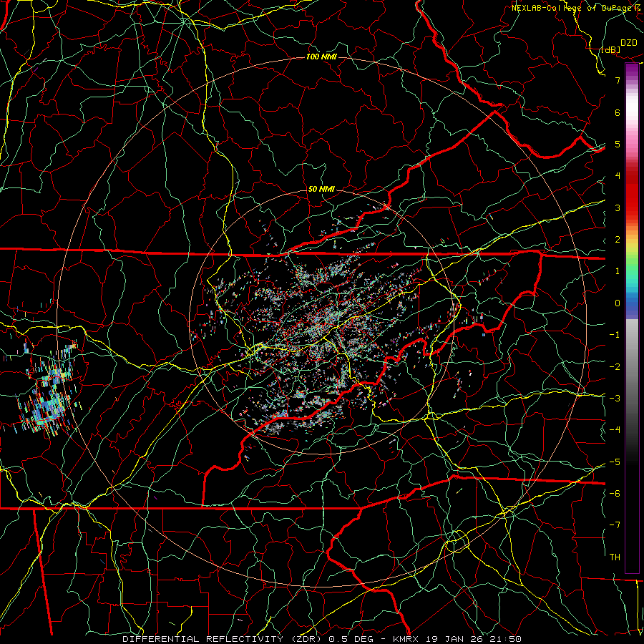Viewport: 644px width, 644px height.
Task: Click the DIFFERENTIAL REFLECTIVITY (ZDR) caption text
Action: [223, 639]
